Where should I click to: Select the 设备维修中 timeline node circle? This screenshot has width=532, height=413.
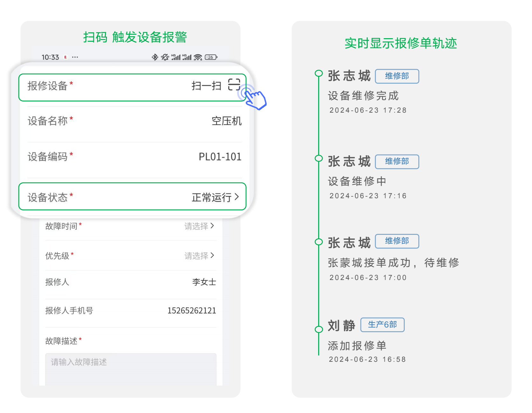click(x=318, y=158)
